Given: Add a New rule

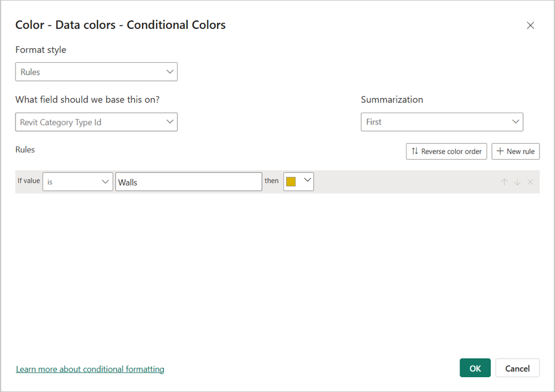Looking at the screenshot, I should point(516,151).
